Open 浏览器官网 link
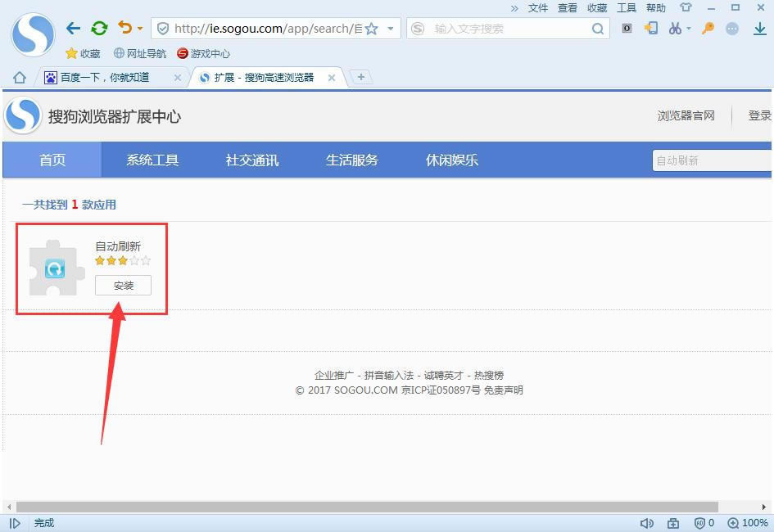The width and height of the screenshot is (774, 532). pyautogui.click(x=686, y=116)
